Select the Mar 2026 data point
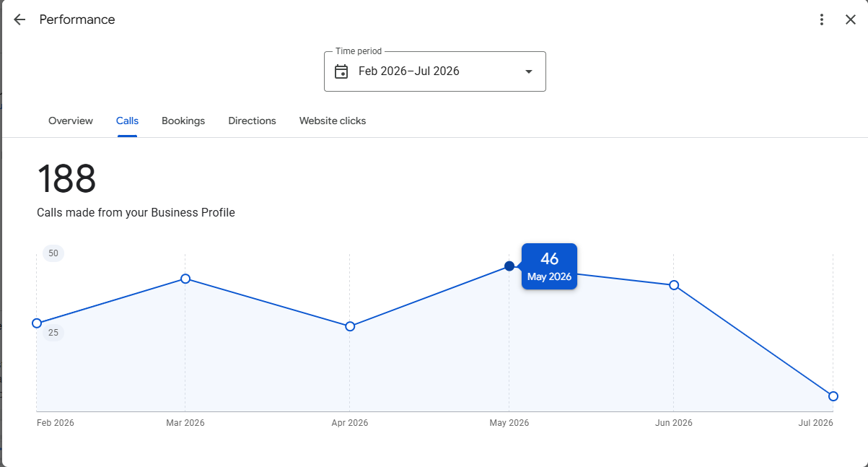 click(185, 279)
